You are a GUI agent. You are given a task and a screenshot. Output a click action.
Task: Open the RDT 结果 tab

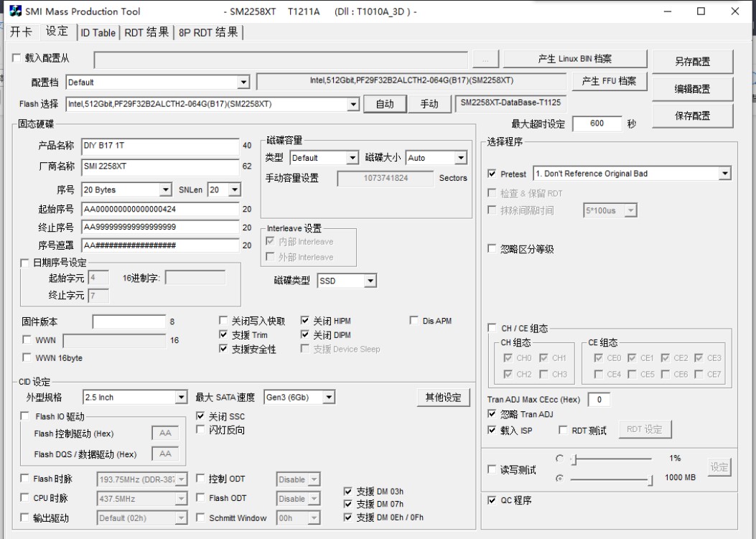pos(146,32)
